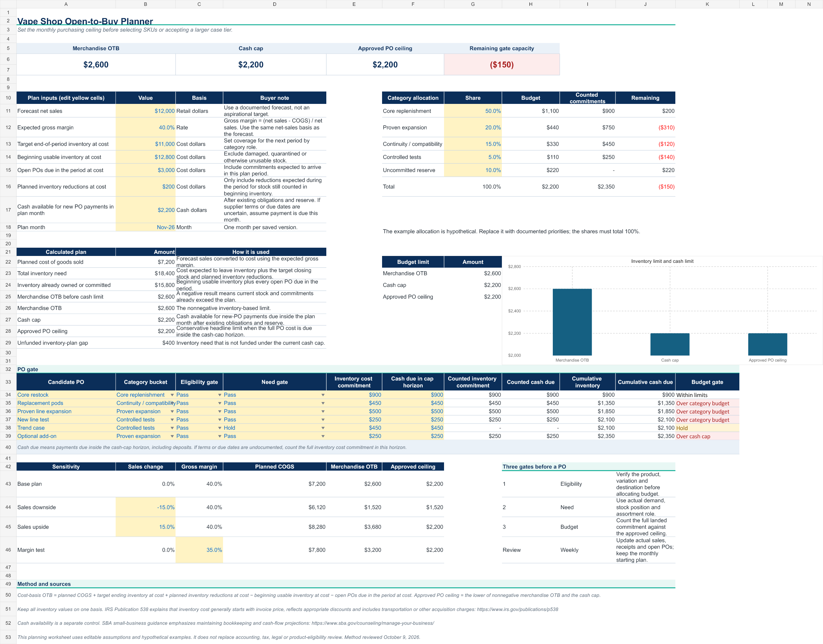The width and height of the screenshot is (823, 644).
Task: Select the Forecast net sales value $12,000
Action: [145, 111]
